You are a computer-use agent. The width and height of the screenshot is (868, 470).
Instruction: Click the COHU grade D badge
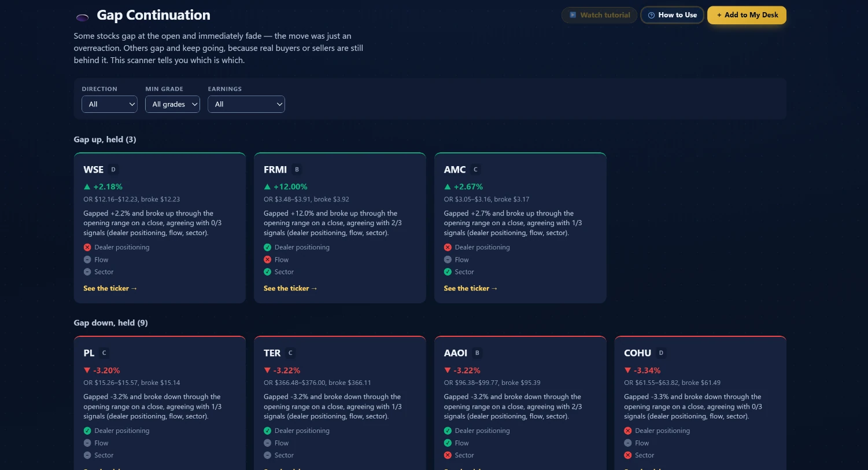pos(661,353)
